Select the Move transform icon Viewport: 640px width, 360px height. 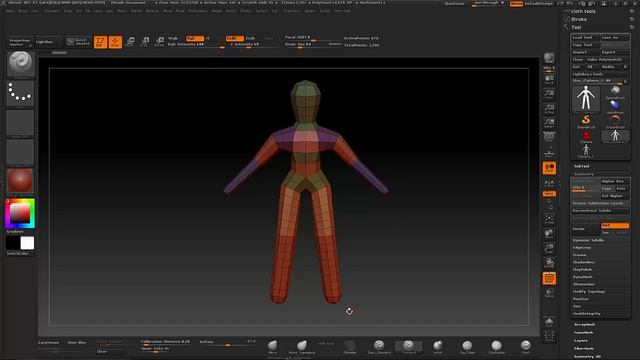(130, 42)
